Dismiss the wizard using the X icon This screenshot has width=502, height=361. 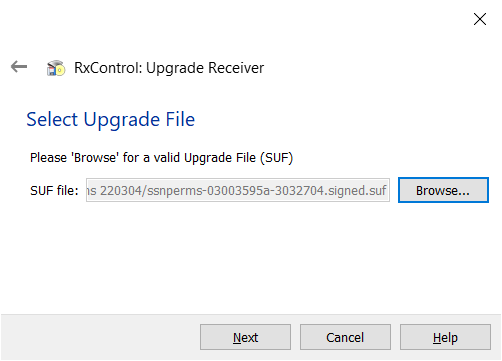click(x=480, y=19)
